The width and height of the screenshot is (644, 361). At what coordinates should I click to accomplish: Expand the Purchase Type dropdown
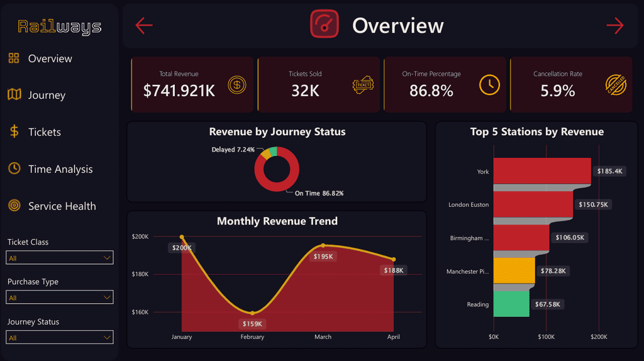pyautogui.click(x=60, y=297)
